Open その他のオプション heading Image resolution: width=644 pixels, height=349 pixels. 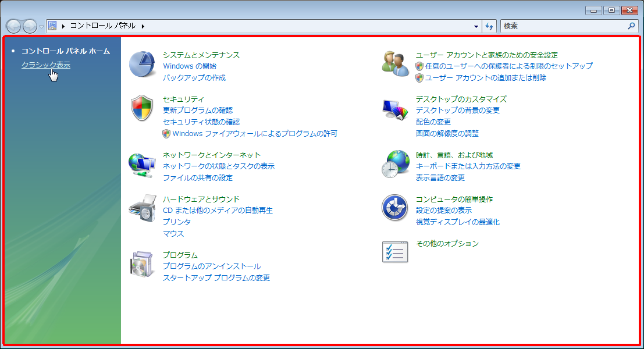(x=447, y=244)
